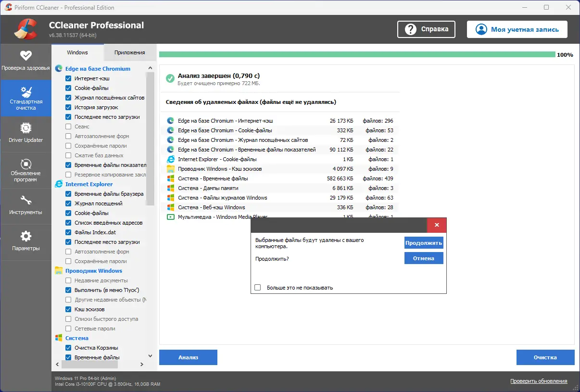Screen dimensions: 580x392
Task: Click Edge icon in Интернет-кэш result row
Action: click(x=170, y=121)
